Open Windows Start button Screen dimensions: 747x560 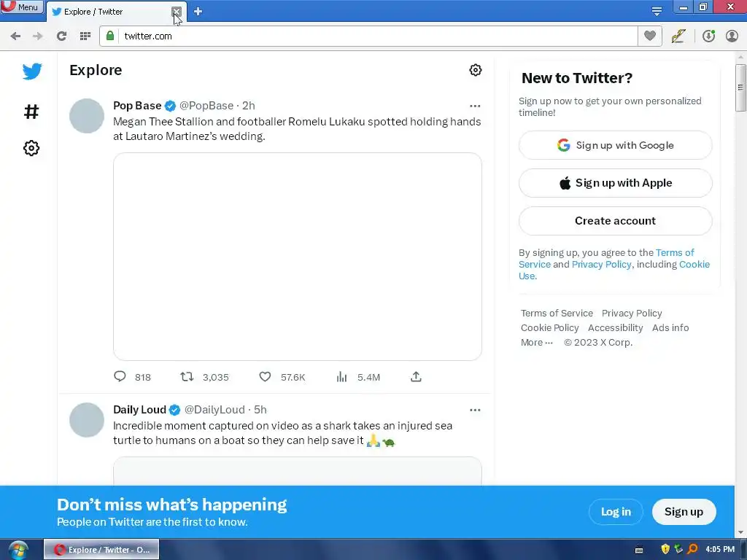click(x=18, y=550)
